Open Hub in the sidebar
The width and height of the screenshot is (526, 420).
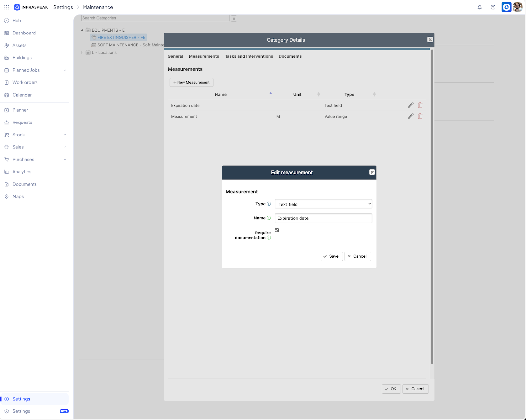17,21
